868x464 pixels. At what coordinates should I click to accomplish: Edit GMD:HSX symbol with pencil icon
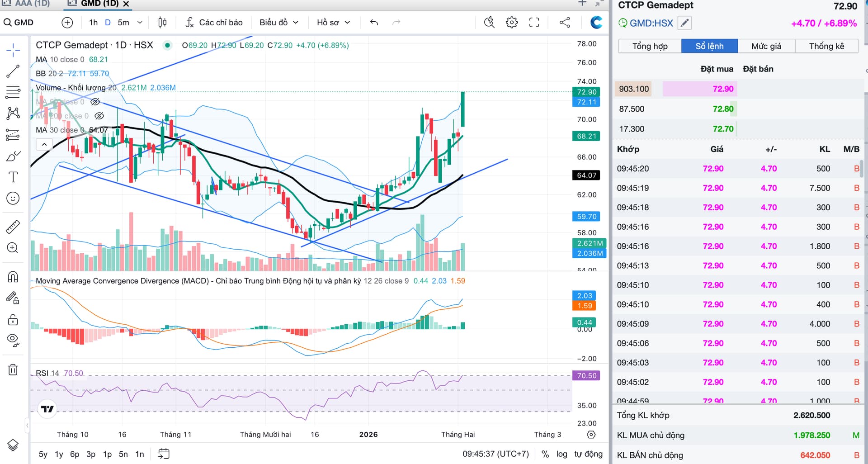pyautogui.click(x=685, y=23)
